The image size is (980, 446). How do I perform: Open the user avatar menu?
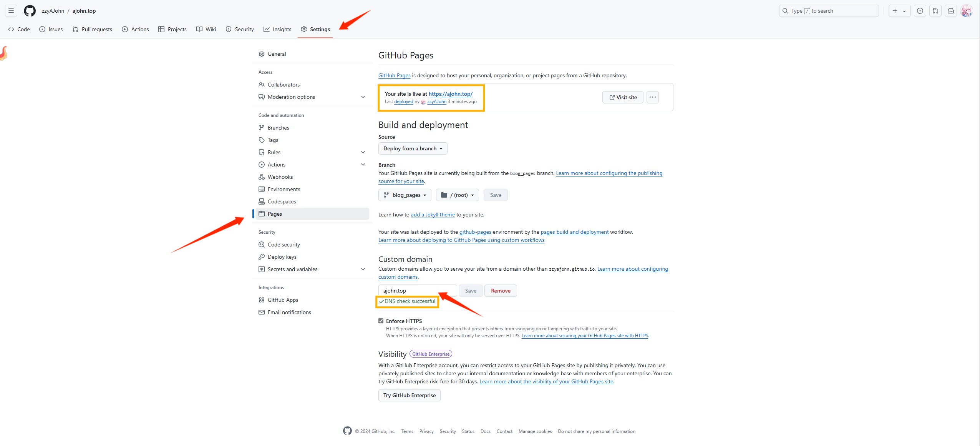(x=966, y=11)
